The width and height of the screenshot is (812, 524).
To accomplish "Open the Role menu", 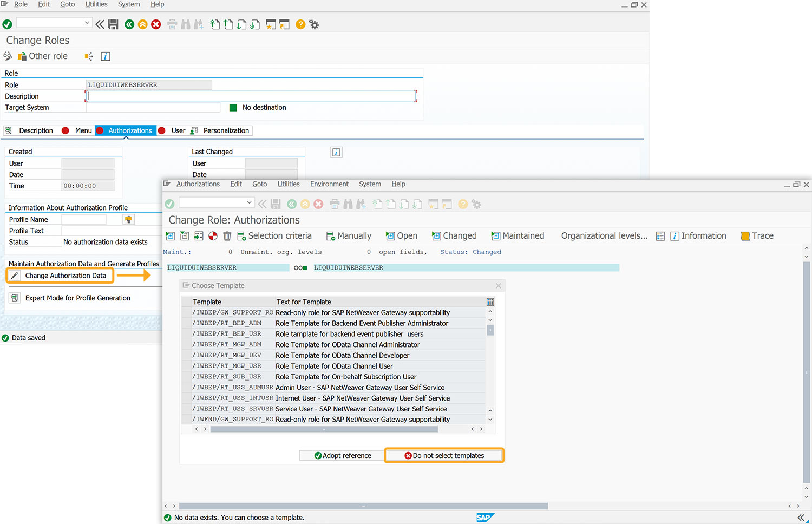I will coord(21,4).
